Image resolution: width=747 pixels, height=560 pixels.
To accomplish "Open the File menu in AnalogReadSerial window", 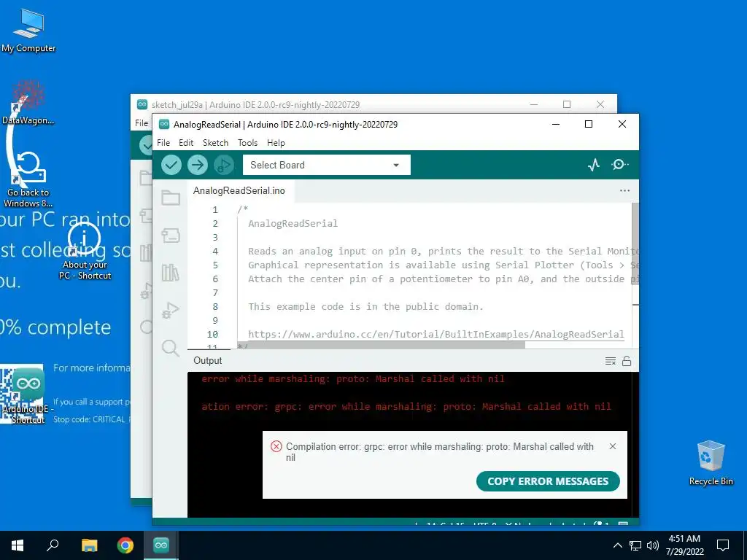I will pyautogui.click(x=163, y=143).
